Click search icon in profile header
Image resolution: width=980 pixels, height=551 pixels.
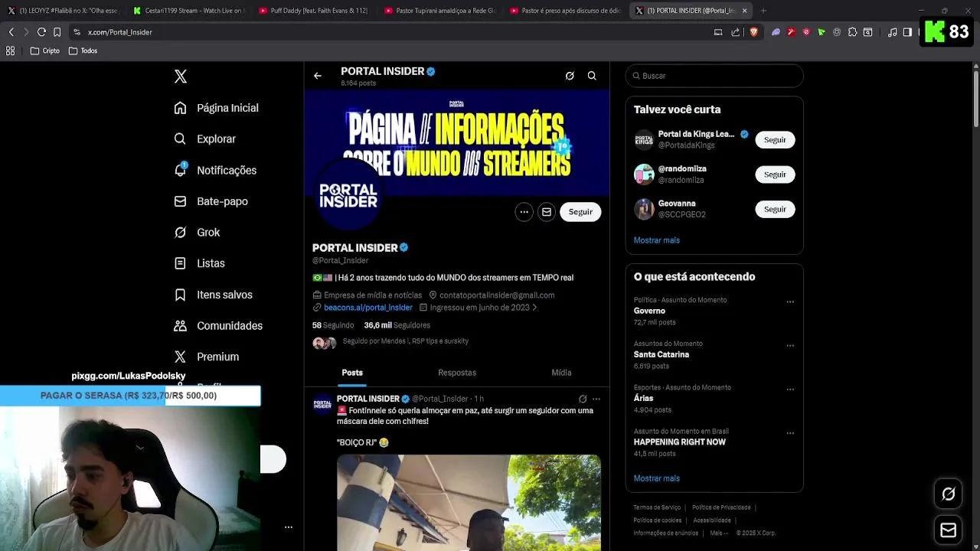click(x=592, y=76)
